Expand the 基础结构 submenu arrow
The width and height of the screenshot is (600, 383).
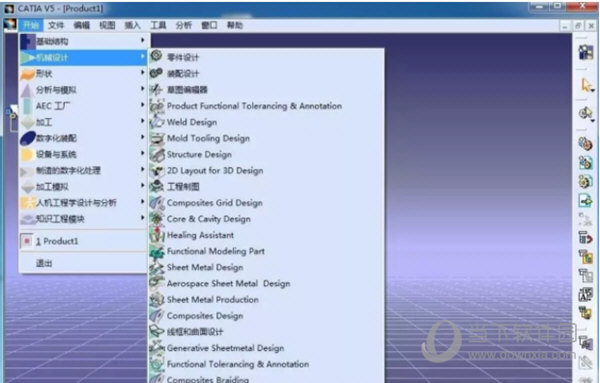pos(142,40)
